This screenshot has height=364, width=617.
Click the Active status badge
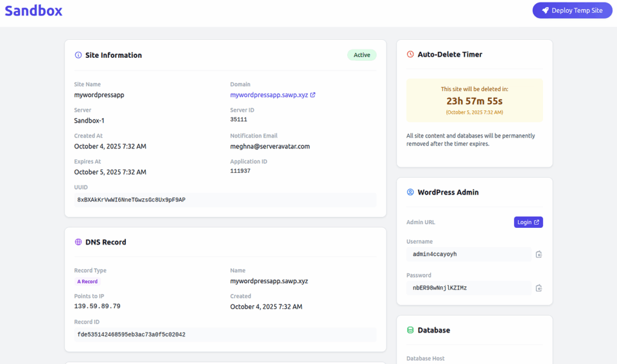[x=362, y=55]
